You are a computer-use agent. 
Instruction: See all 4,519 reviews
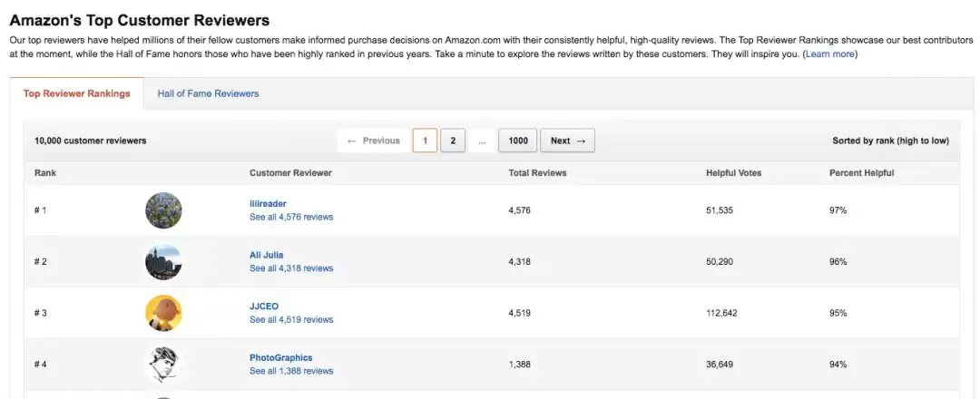[x=291, y=320]
